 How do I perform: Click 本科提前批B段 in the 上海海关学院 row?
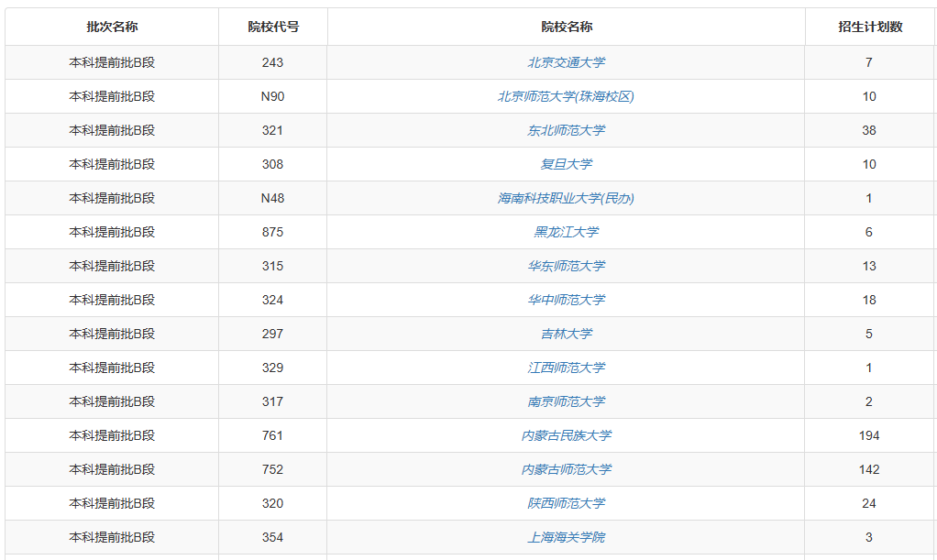tap(112, 537)
